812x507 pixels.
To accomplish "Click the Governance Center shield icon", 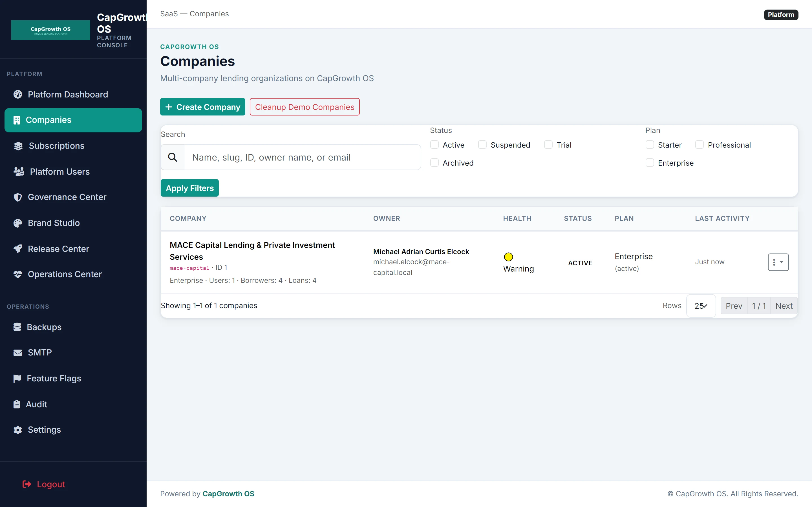I will coord(18,197).
